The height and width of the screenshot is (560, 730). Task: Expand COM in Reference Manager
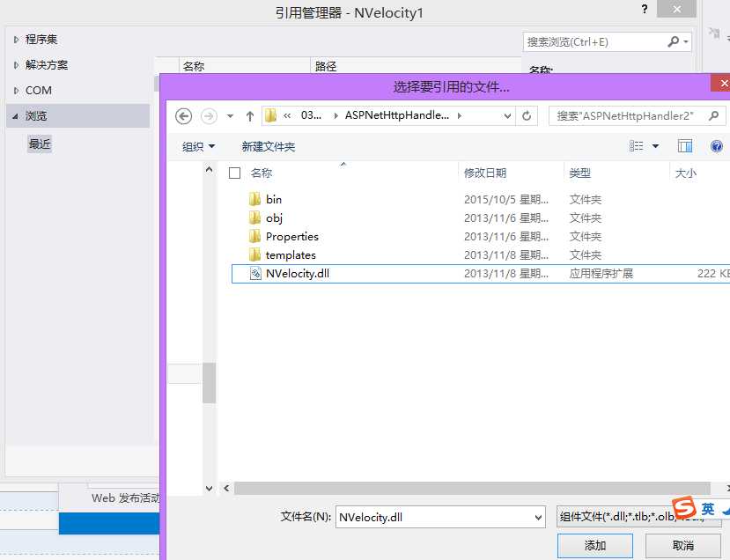point(17,91)
